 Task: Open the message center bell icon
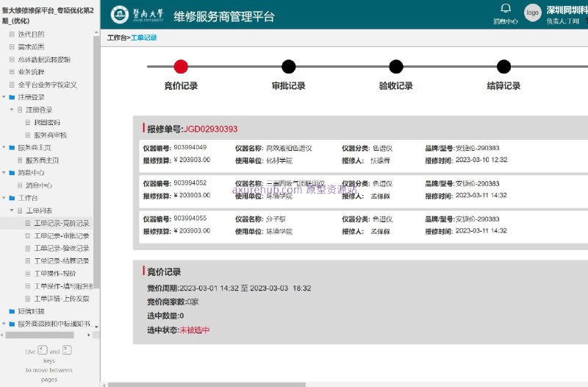coord(506,8)
